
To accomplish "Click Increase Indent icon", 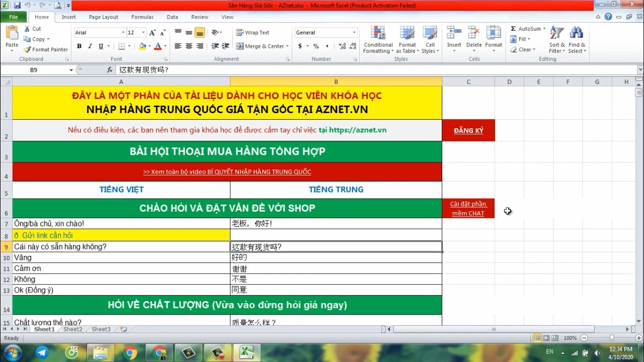I will tap(226, 46).
